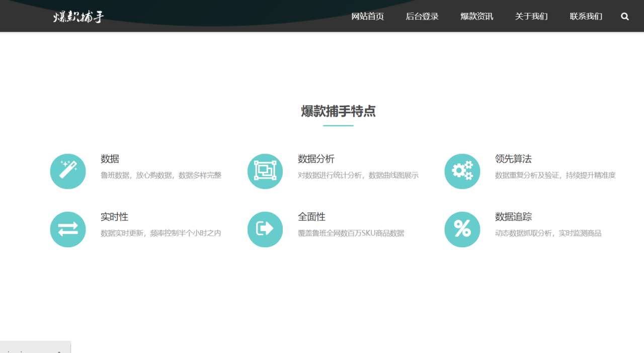Click the two-way arrows icon for 实时性
This screenshot has height=353, width=644.
(68, 230)
